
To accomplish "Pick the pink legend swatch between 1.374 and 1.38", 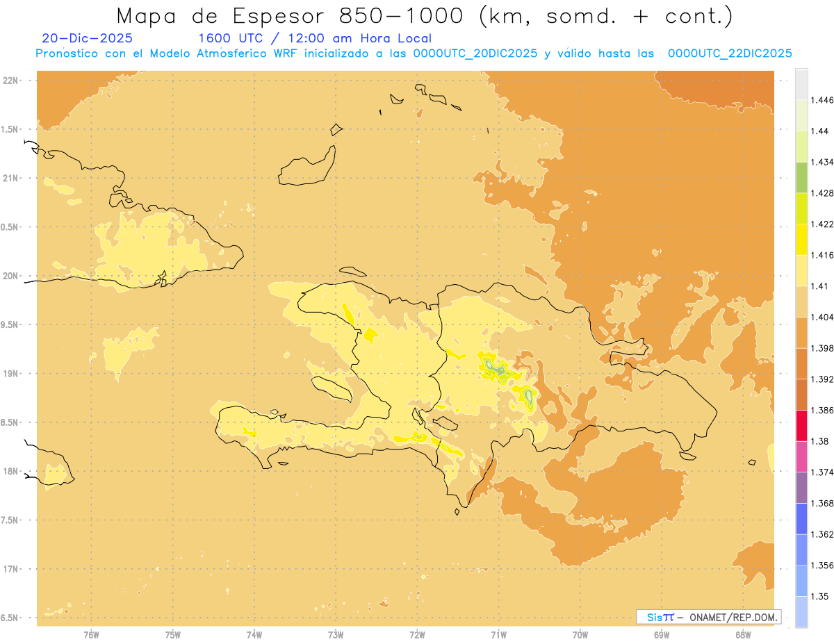I will pyautogui.click(x=801, y=457).
